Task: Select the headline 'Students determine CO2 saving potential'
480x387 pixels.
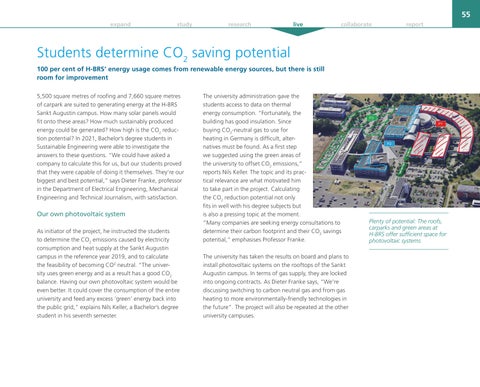Action: click(163, 53)
